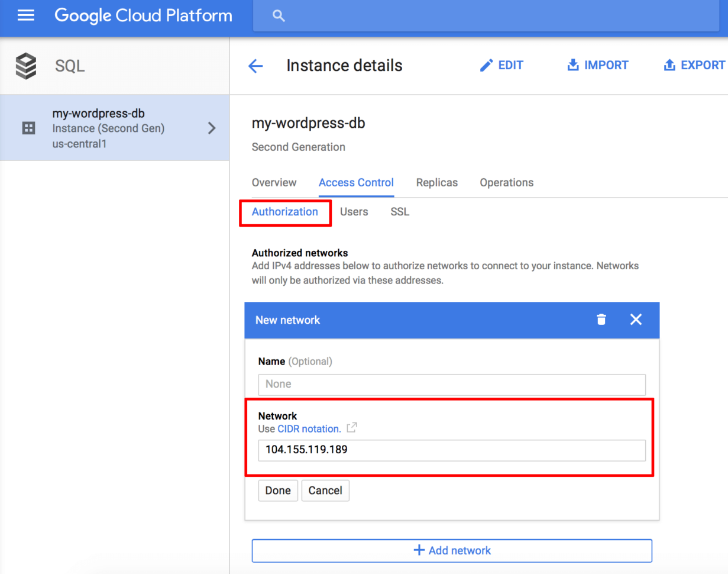This screenshot has height=574, width=728.
Task: Switch to the Overview tab
Action: coord(274,183)
